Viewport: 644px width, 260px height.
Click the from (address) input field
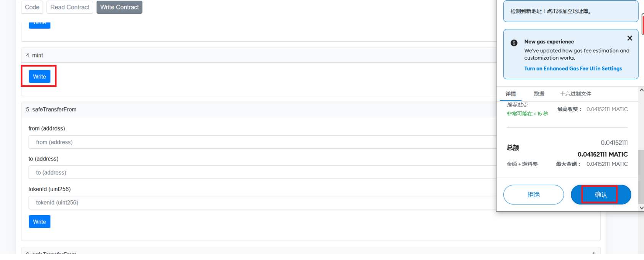click(261, 142)
